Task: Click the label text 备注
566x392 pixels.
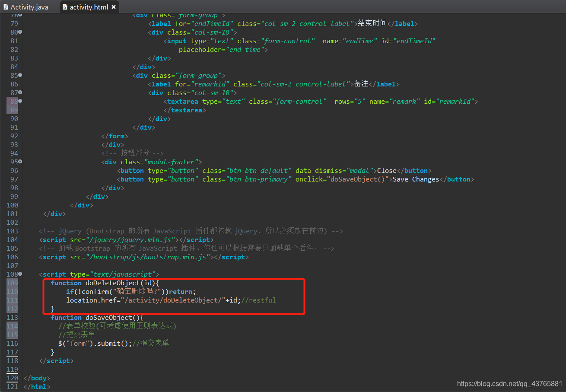Action: [x=362, y=84]
